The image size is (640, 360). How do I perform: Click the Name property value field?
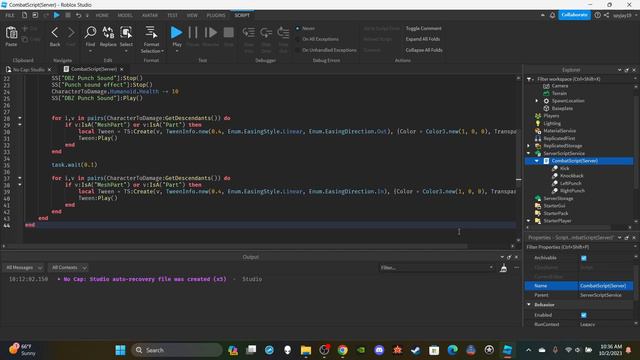[x=606, y=286]
